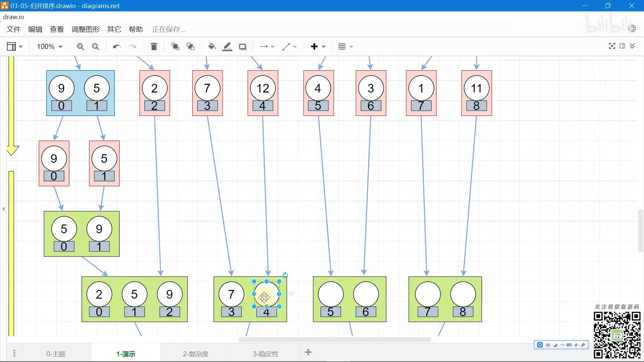
Task: Click the IME Chinese 中 mode toggle
Action: click(548, 345)
